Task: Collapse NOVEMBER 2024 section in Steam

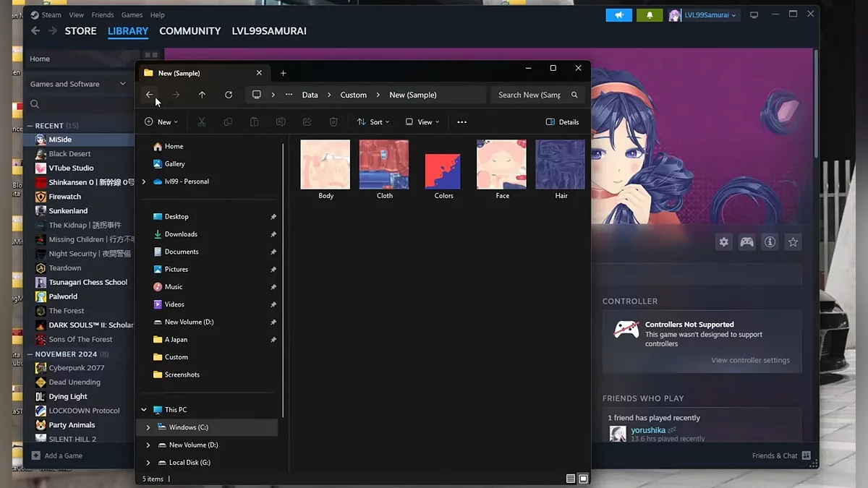Action: pyautogui.click(x=30, y=354)
